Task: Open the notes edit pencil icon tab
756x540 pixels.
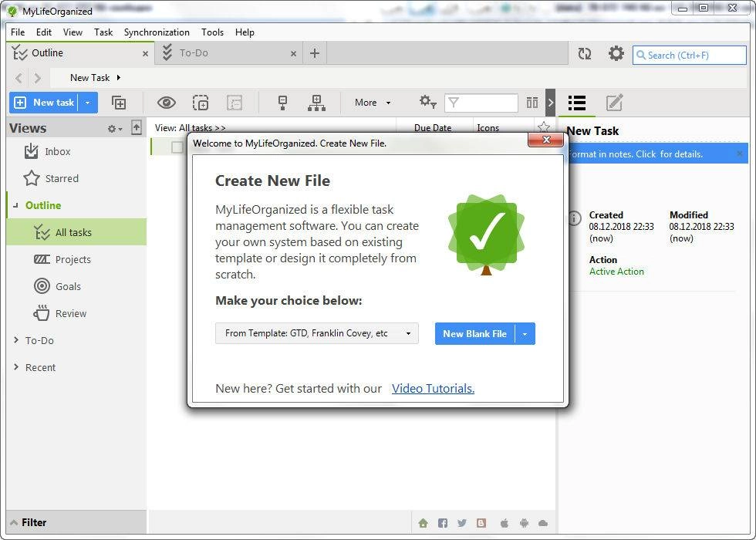Action: 614,103
